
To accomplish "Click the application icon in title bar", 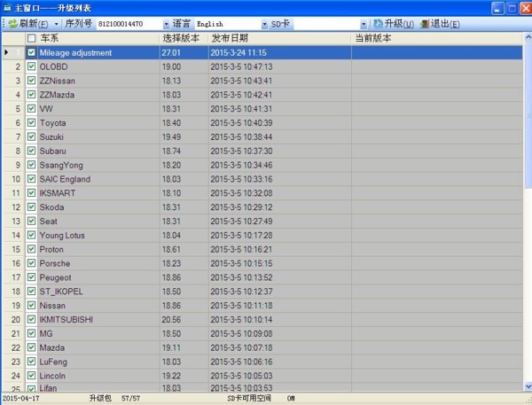I will point(7,7).
